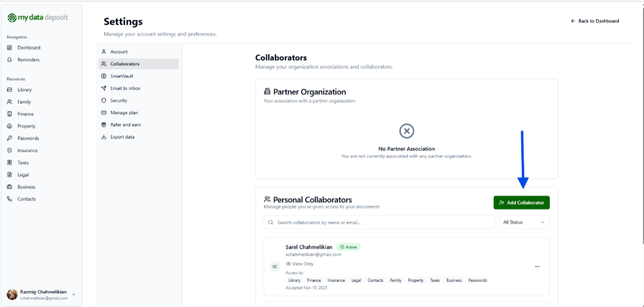Image resolution: width=644 pixels, height=307 pixels.
Task: Click the Passwords key icon
Action: point(10,138)
